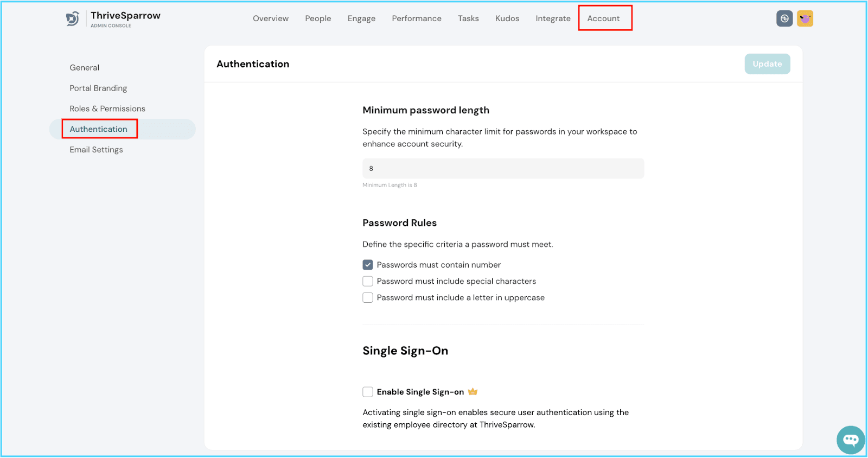Go to Email Settings in sidebar
868x458 pixels.
tap(96, 150)
